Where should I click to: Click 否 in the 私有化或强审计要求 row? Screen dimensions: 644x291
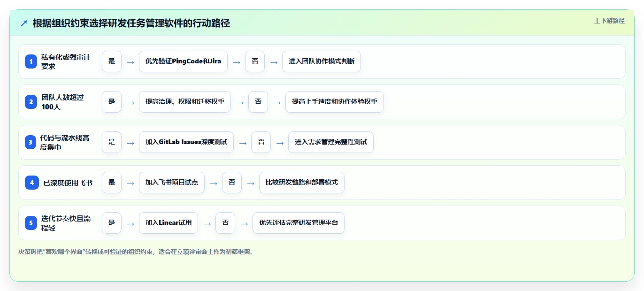click(255, 61)
